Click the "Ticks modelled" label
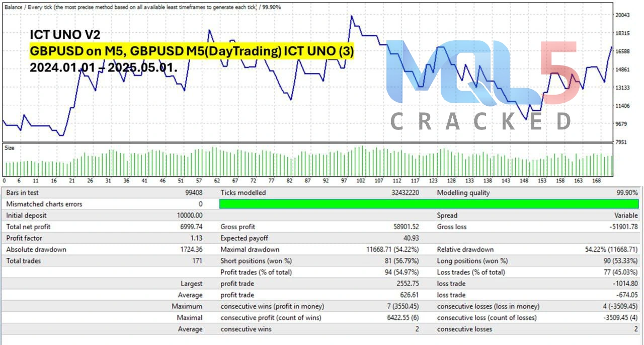644x345 pixels. tap(243, 192)
